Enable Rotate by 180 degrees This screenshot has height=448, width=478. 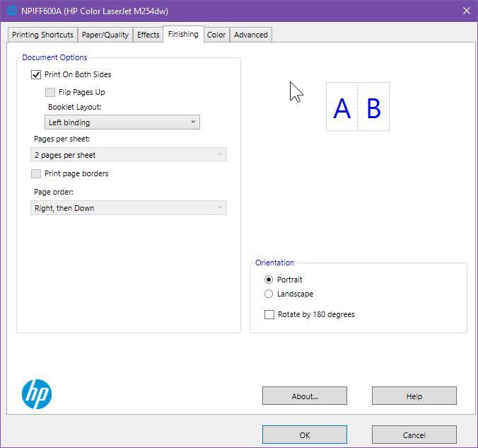[269, 314]
